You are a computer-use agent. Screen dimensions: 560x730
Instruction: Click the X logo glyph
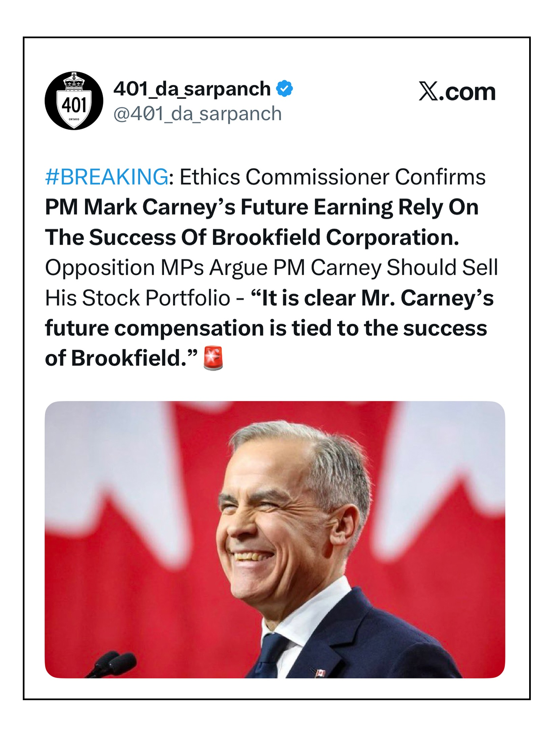[429, 92]
